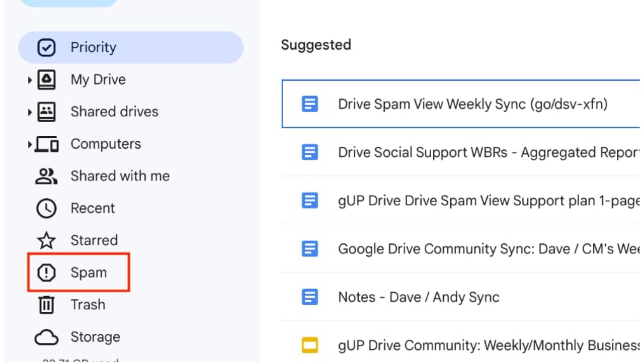Click the Storage cloud icon
644x362 pixels.
pos(46,337)
